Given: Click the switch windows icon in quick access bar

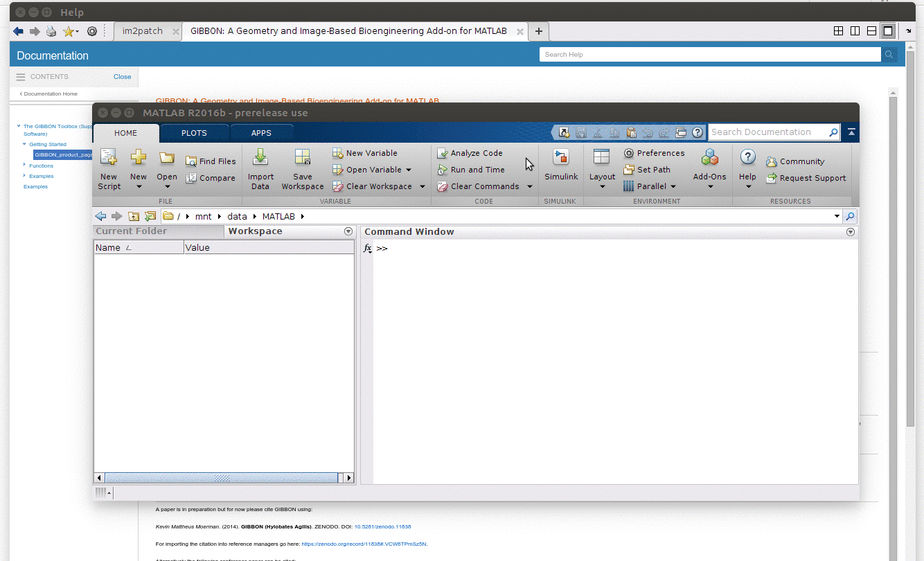Looking at the screenshot, I should pyautogui.click(x=680, y=132).
